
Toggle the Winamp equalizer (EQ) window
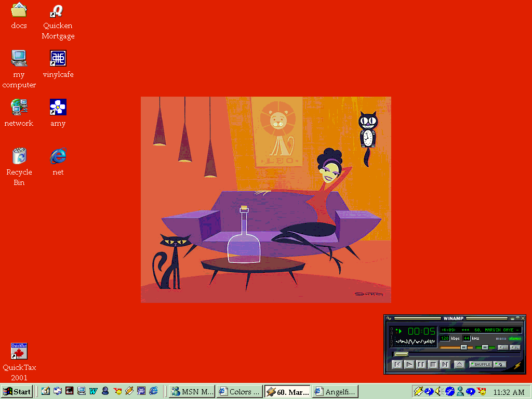coord(502,347)
